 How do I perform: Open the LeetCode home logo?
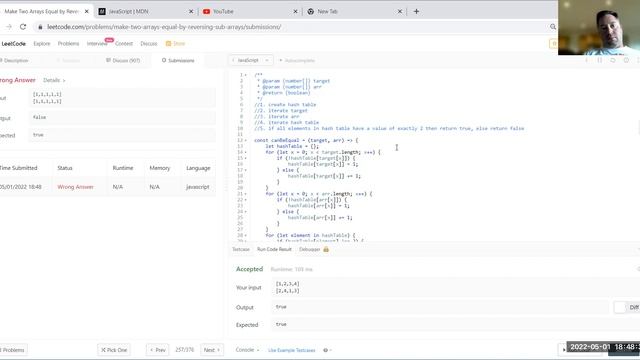click(x=13, y=44)
